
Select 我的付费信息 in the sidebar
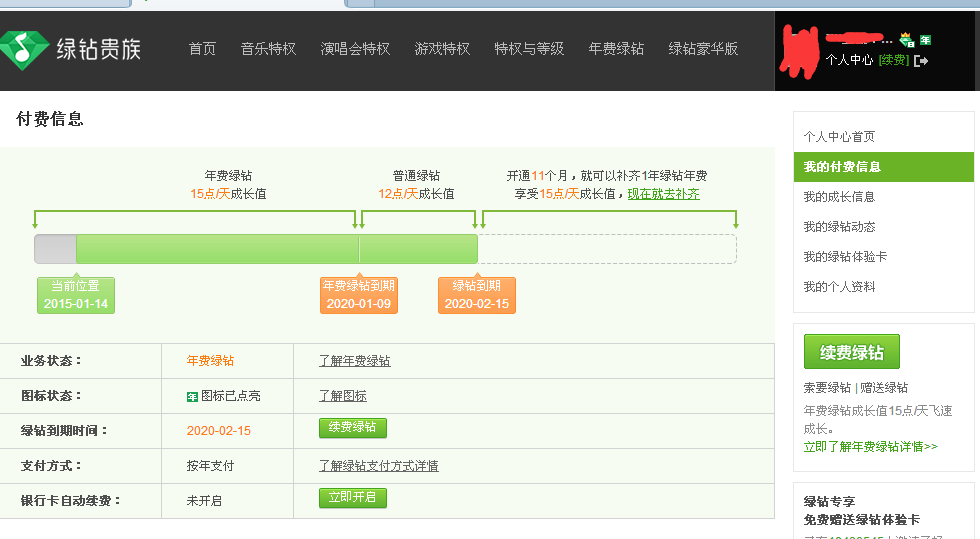[x=883, y=167]
